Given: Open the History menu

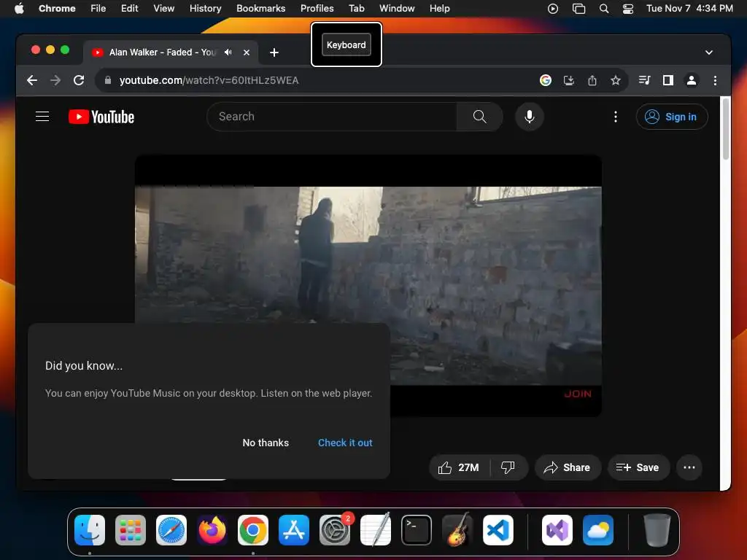Looking at the screenshot, I should [205, 9].
